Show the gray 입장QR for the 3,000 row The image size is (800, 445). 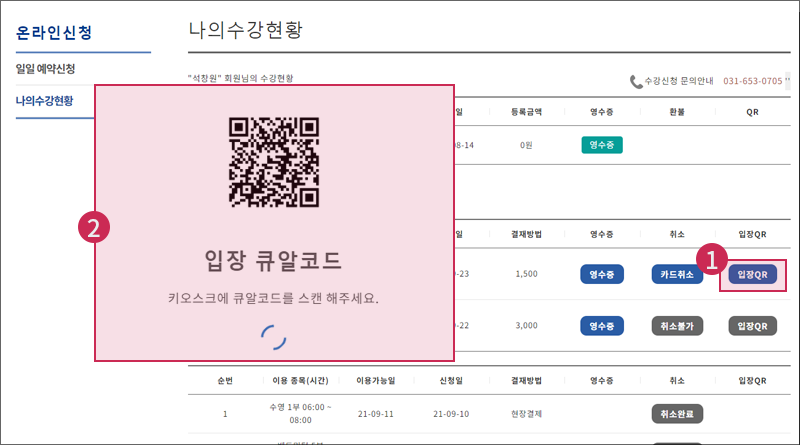coord(753,326)
